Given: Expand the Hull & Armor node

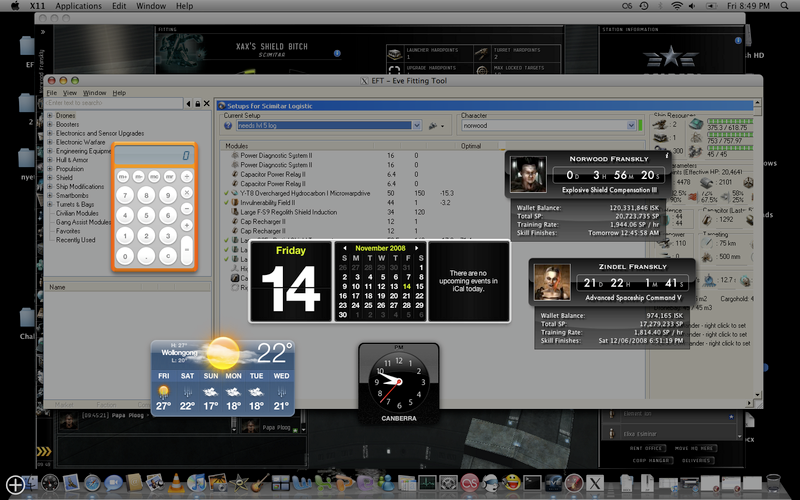Looking at the screenshot, I should click(49, 160).
